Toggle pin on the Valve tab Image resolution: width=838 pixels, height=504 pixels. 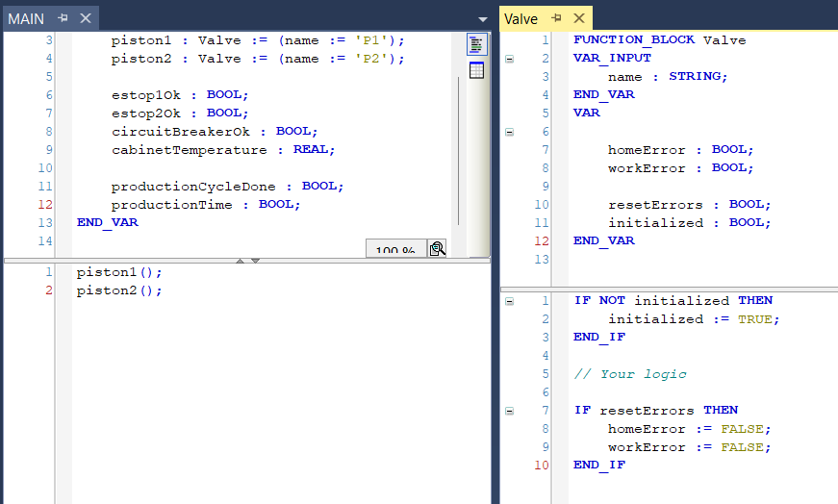click(556, 18)
